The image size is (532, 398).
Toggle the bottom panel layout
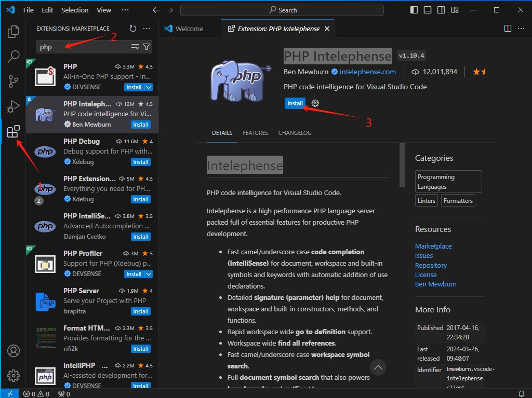428,10
